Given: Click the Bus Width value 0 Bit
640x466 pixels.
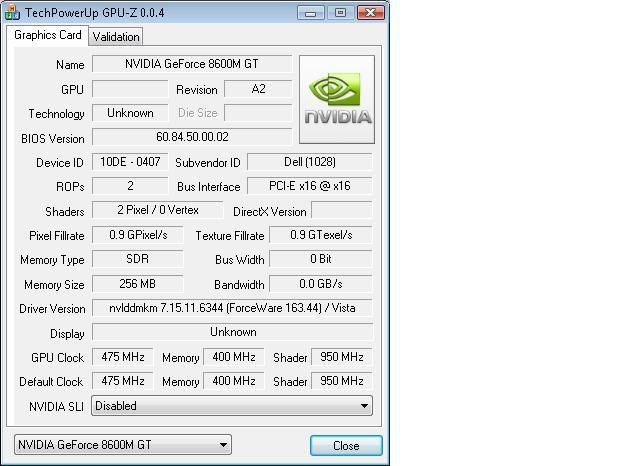Looking at the screenshot, I should click(x=321, y=259).
